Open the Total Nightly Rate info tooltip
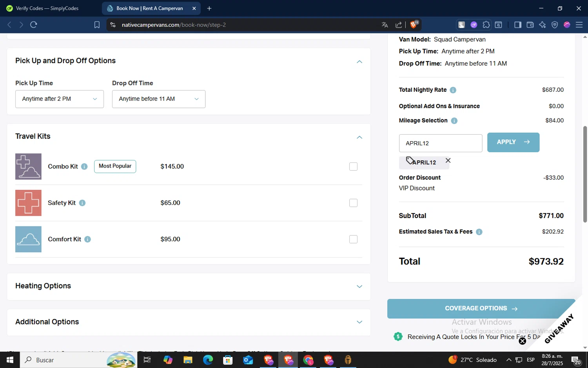The image size is (588, 368). (453, 90)
